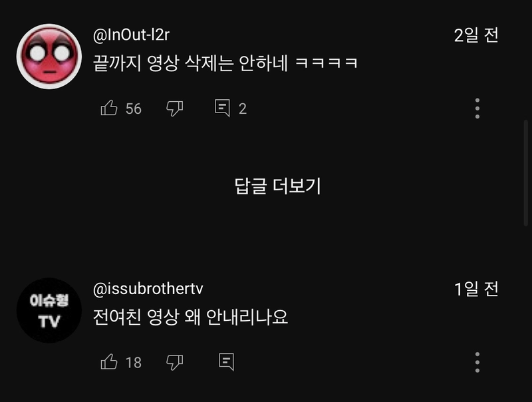This screenshot has width=532, height=402.
Task: Open the @InOut-l2r channel handle
Action: tap(131, 35)
